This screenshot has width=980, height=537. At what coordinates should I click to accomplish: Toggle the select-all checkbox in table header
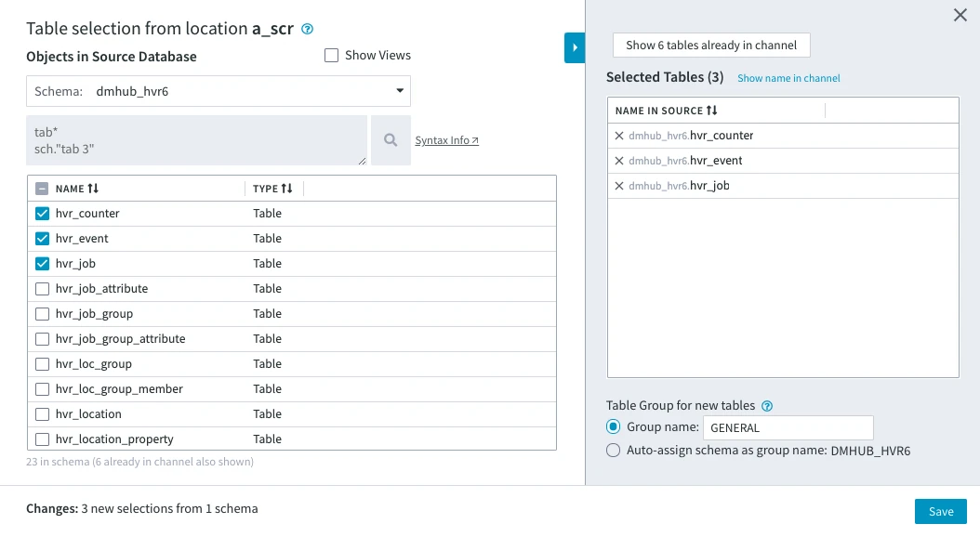41,189
